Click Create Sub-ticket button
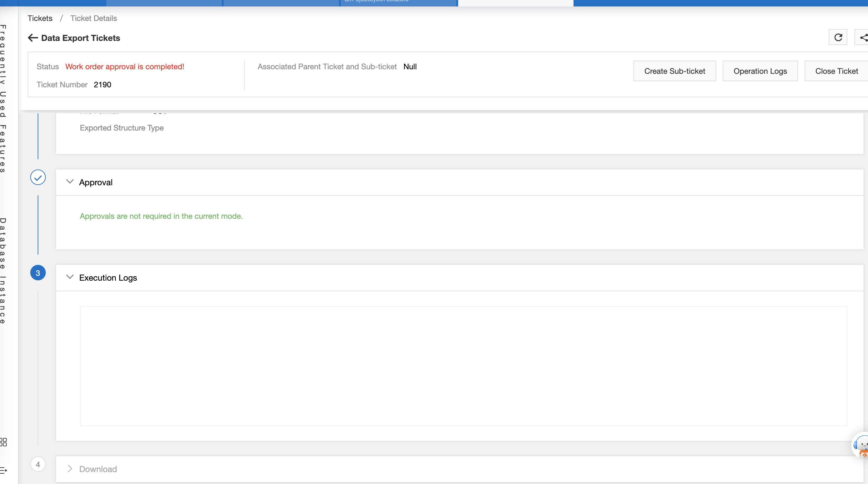The height and width of the screenshot is (484, 868). (x=675, y=71)
